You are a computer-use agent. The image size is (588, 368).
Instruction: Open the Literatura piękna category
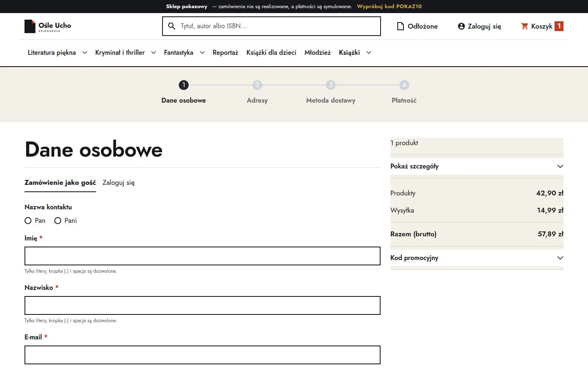tap(52, 53)
